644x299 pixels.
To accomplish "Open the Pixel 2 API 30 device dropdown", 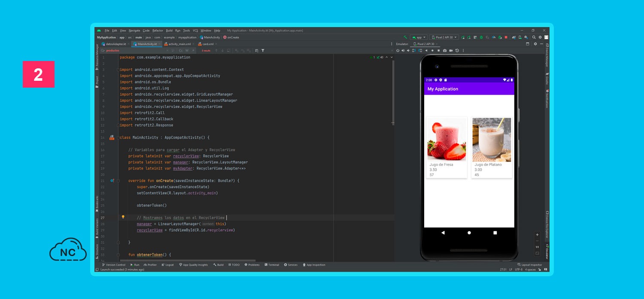I will pos(444,37).
